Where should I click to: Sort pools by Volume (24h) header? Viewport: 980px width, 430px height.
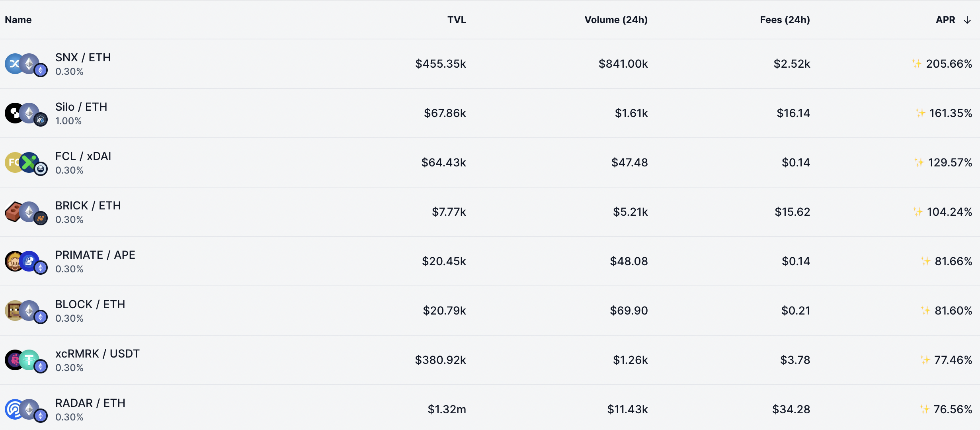click(616, 20)
